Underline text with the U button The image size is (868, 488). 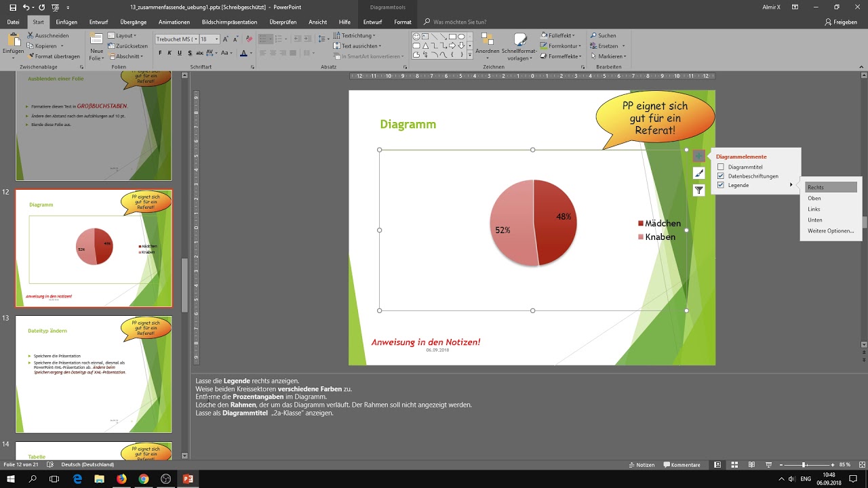click(180, 53)
